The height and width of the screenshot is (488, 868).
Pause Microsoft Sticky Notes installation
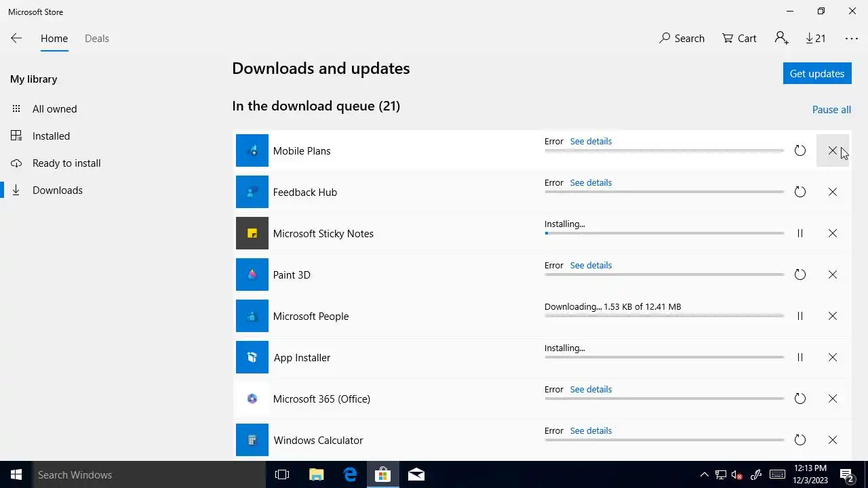[800, 233]
